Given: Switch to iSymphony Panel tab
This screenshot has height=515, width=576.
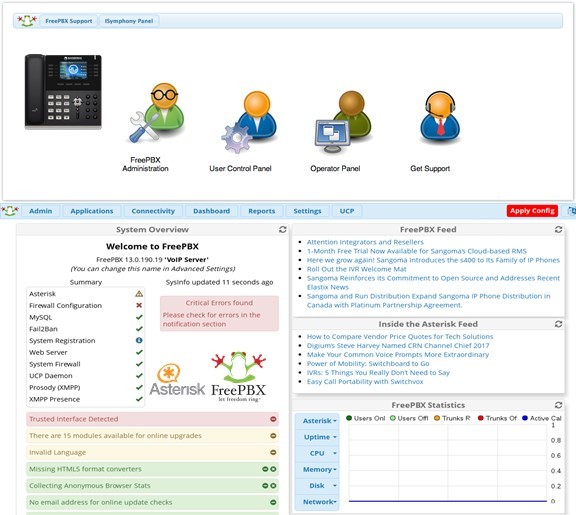Looking at the screenshot, I should [129, 21].
